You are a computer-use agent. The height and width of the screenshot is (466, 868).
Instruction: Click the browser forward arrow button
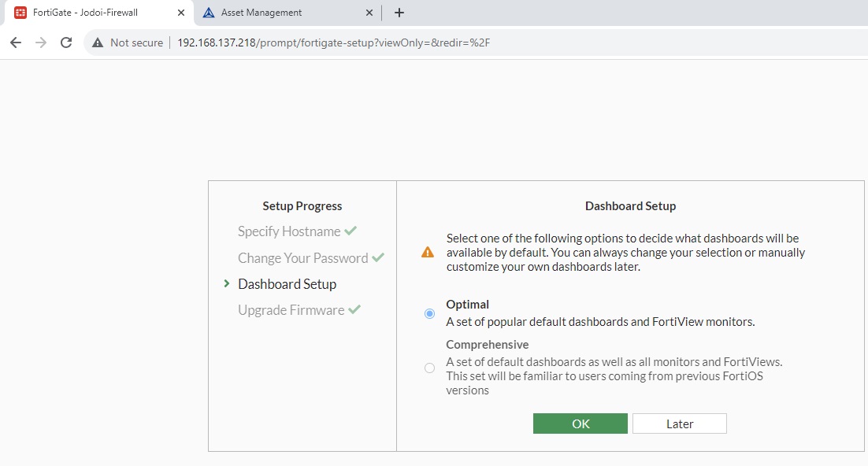(x=41, y=43)
